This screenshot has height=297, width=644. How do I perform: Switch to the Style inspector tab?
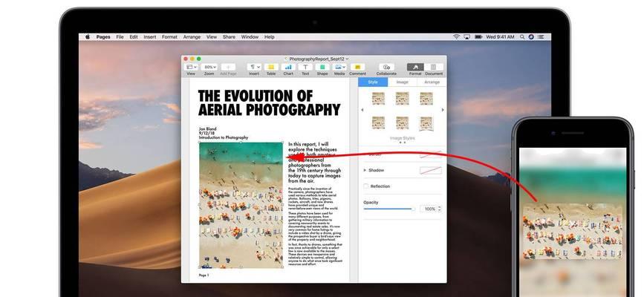point(373,82)
